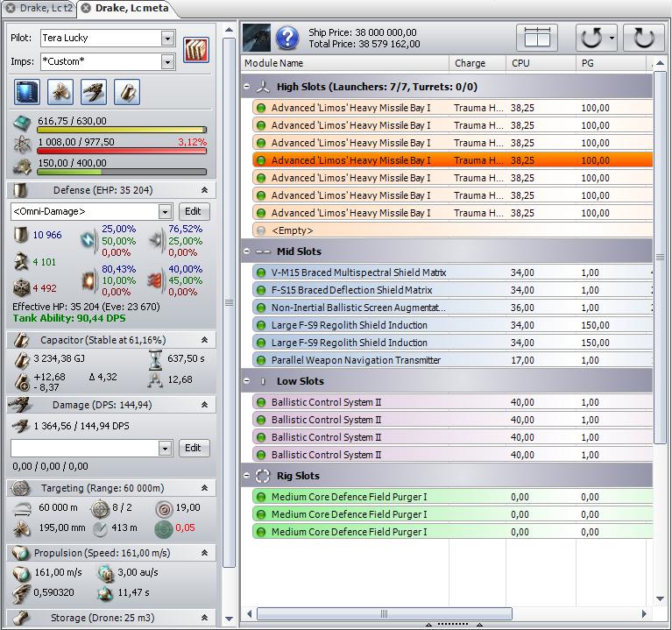Click the capacitor hourglass recharge icon
Viewport: 672px width, 630px height.
point(156,359)
